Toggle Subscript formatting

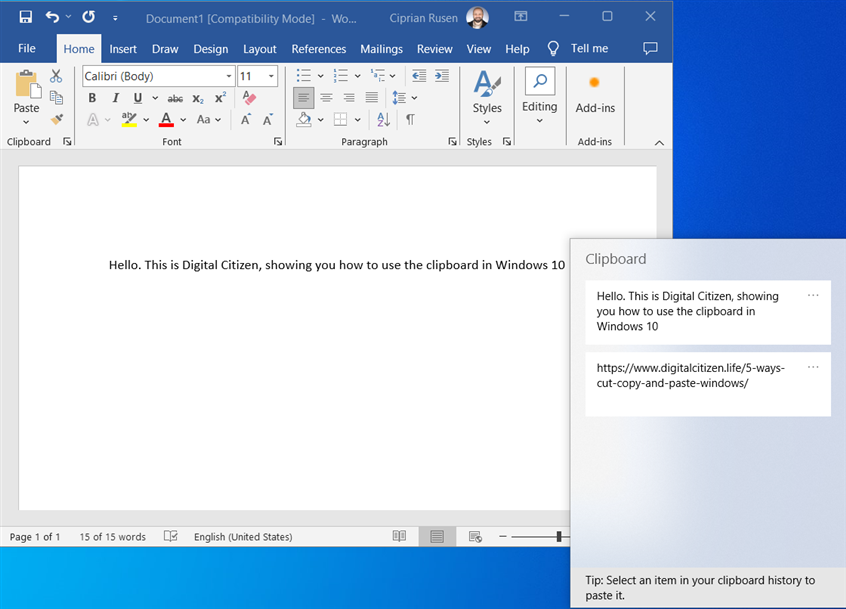coord(198,98)
